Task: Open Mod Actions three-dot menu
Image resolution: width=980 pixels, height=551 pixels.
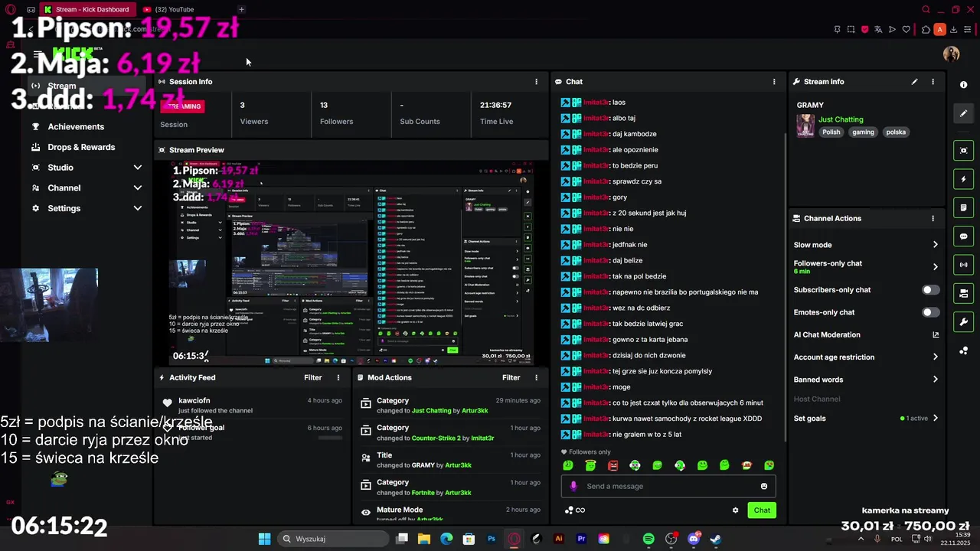Action: point(536,377)
